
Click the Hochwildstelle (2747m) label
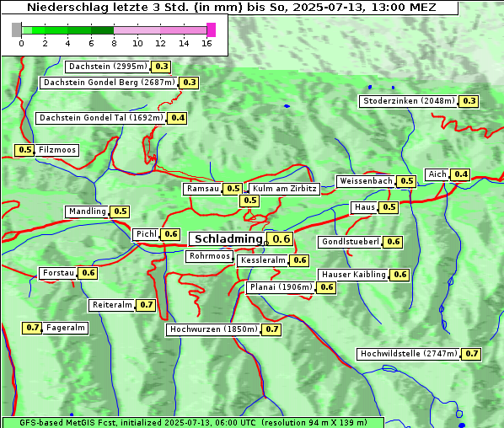point(409,354)
